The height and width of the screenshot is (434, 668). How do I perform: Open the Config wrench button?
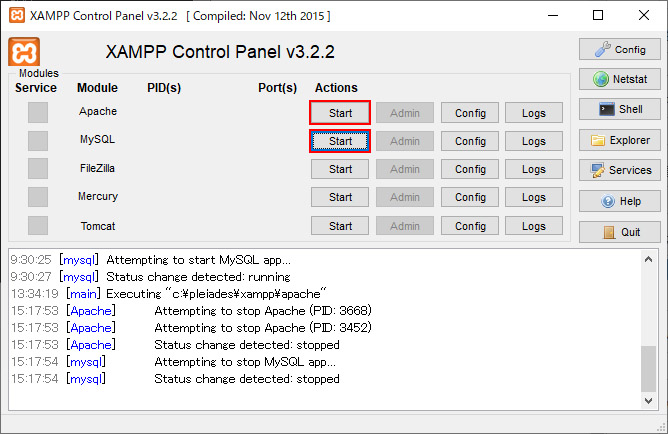pos(619,49)
